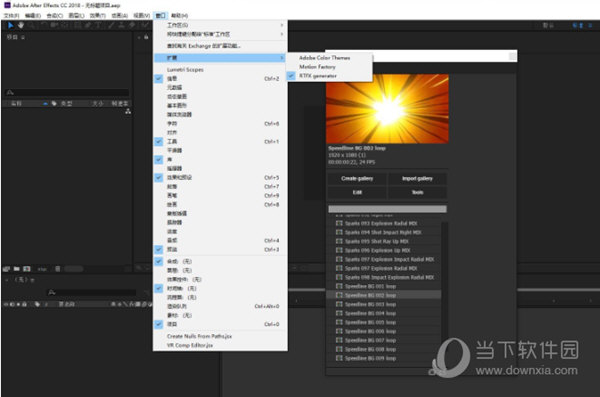
Task: Click the Project panel search field
Action: point(67,92)
